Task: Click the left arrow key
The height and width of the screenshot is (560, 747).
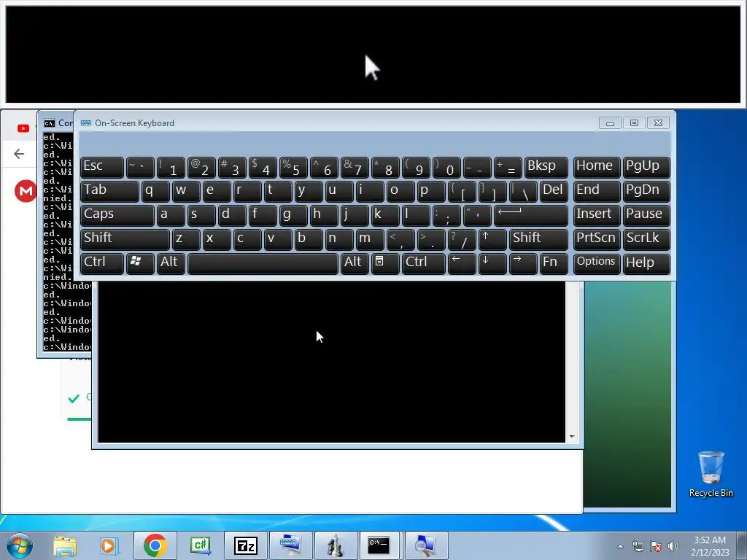Action: click(462, 263)
